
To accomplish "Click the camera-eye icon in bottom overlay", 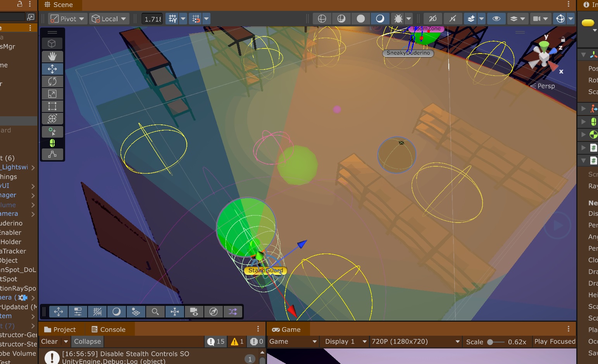I will [x=194, y=312].
